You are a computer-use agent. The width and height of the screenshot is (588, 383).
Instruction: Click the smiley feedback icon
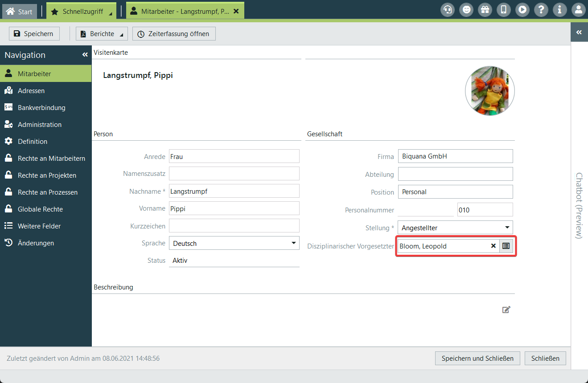(x=466, y=10)
